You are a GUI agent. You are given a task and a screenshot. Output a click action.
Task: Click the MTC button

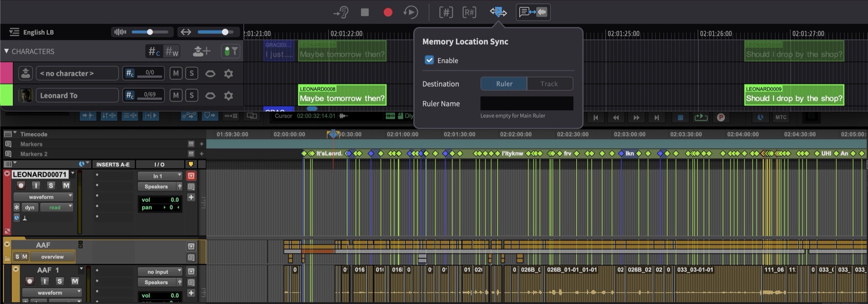[781, 118]
